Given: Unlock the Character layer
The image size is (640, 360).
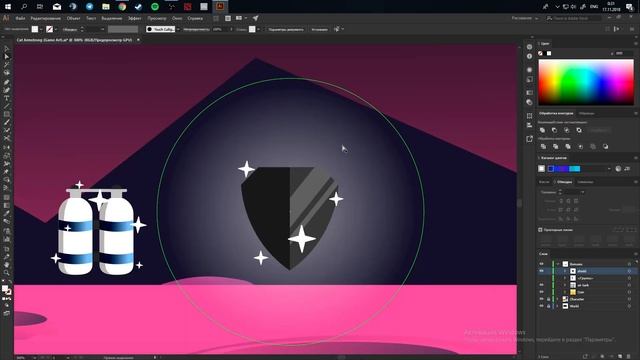Looking at the screenshot, I should coord(549,299).
